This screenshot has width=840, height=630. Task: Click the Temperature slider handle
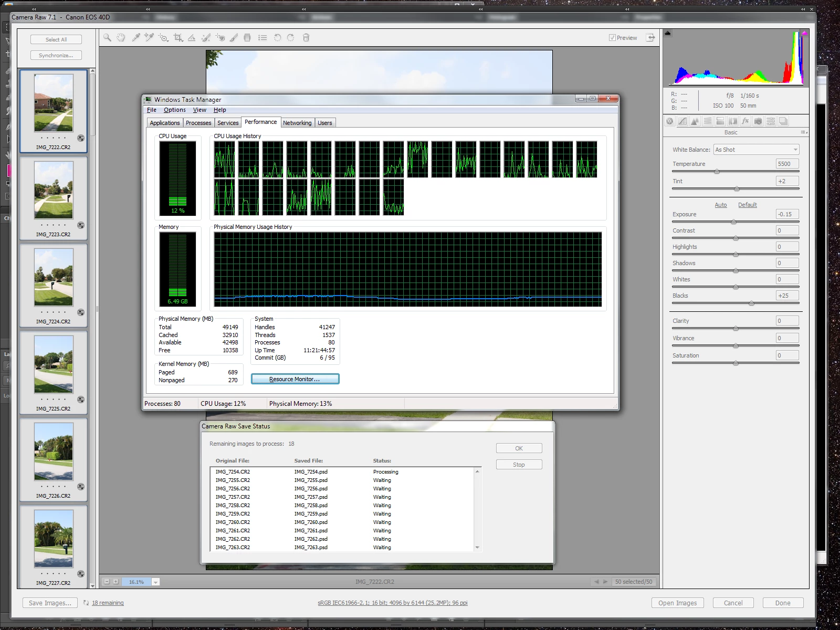coord(717,172)
